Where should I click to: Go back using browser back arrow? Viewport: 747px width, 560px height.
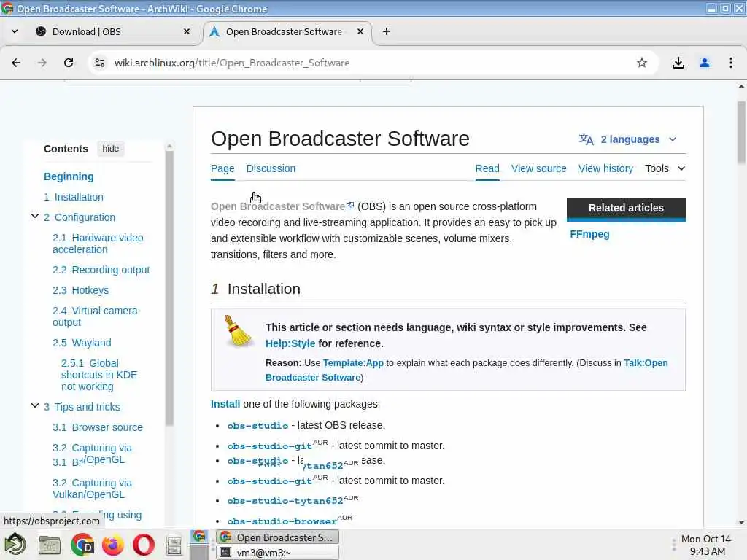point(16,63)
